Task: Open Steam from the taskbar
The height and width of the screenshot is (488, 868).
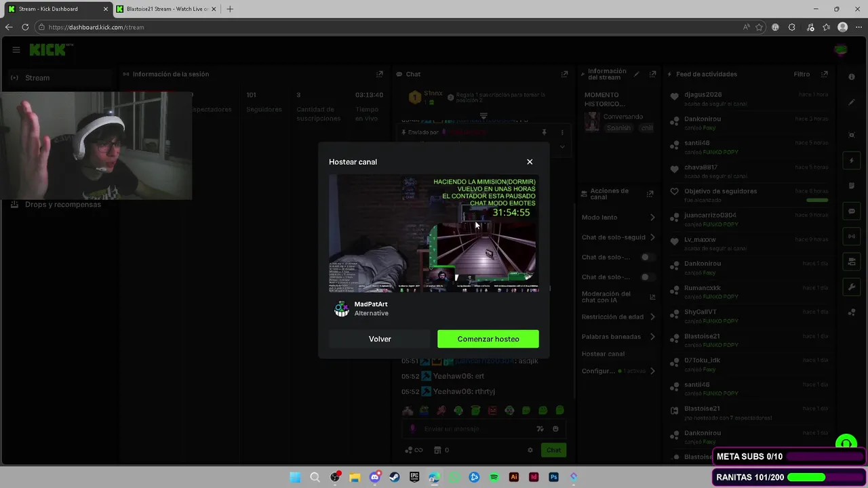Action: [x=395, y=477]
